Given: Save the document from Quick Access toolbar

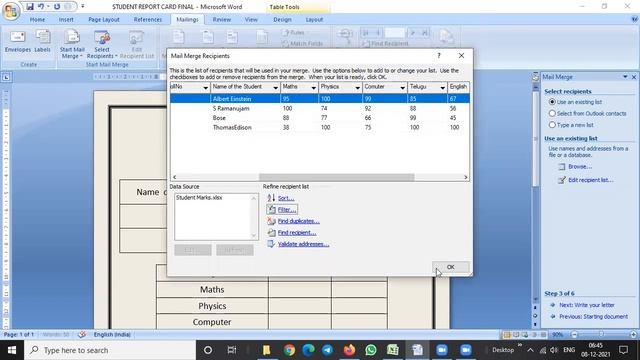Looking at the screenshot, I should [30, 7].
